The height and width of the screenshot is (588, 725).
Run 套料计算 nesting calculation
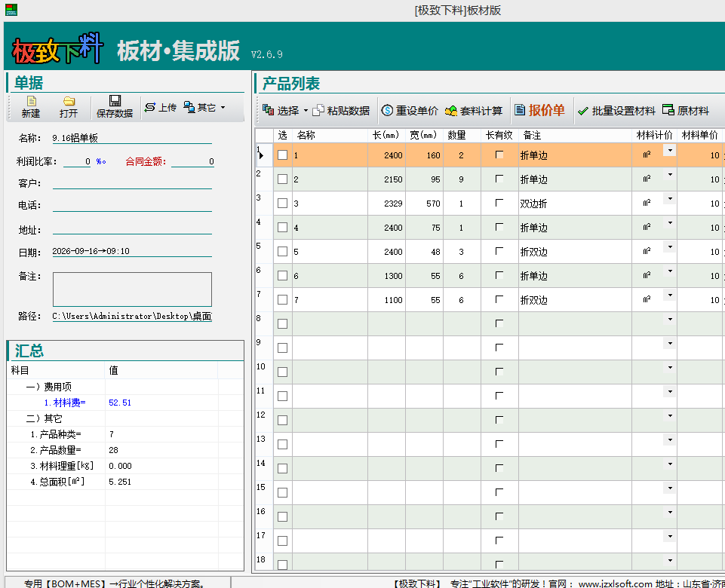pyautogui.click(x=474, y=110)
